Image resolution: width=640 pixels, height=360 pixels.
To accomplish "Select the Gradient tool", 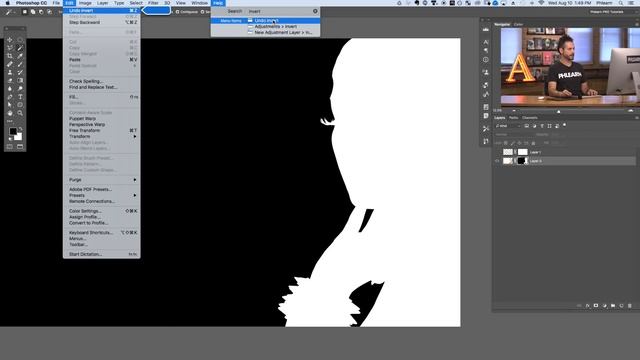I will 20,80.
